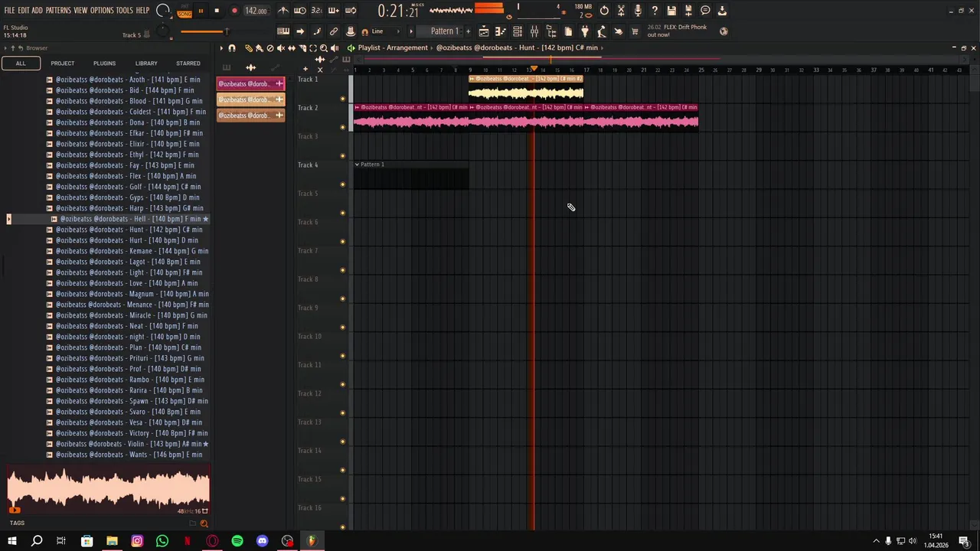The height and width of the screenshot is (551, 980).
Task: Toggle the Track 3 mute LED
Action: coord(342,156)
